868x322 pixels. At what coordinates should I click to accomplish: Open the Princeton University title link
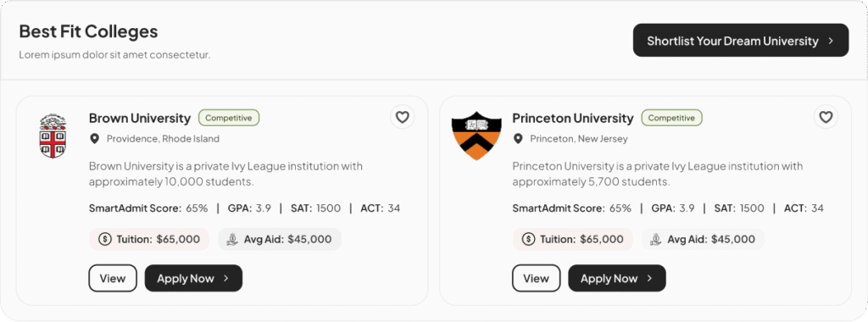point(573,119)
